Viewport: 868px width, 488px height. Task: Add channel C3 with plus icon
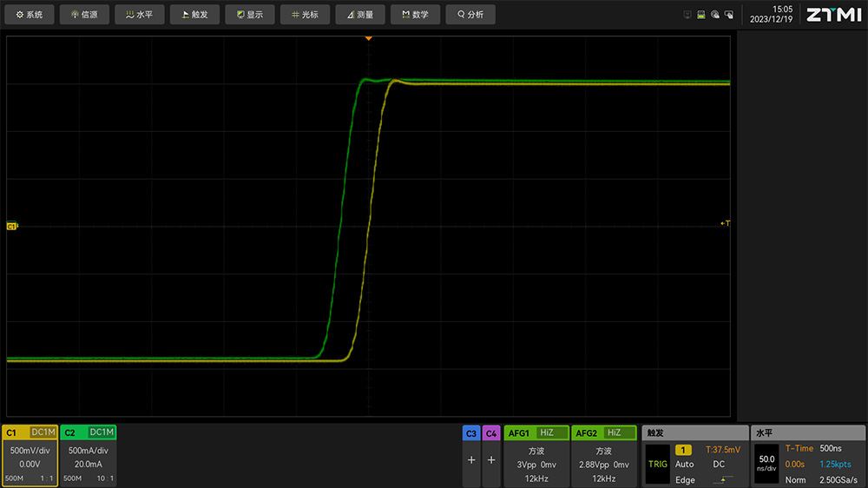(471, 460)
